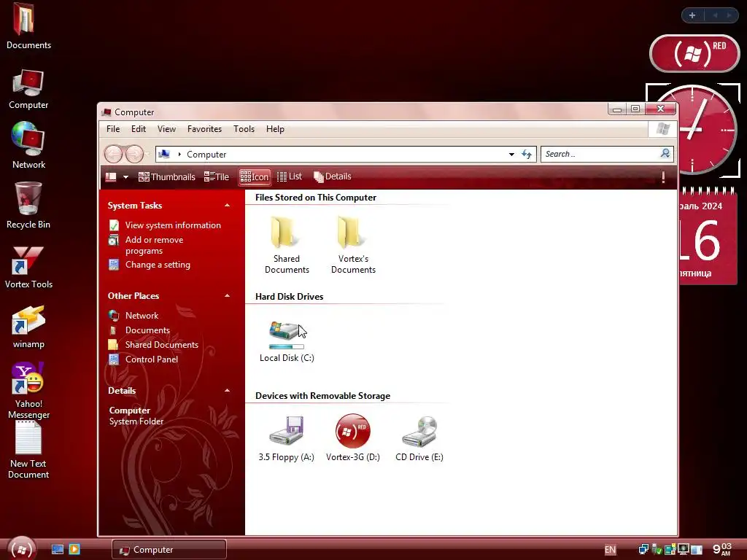The image size is (747, 560).
Task: Switch to Icon view
Action: [x=255, y=176]
